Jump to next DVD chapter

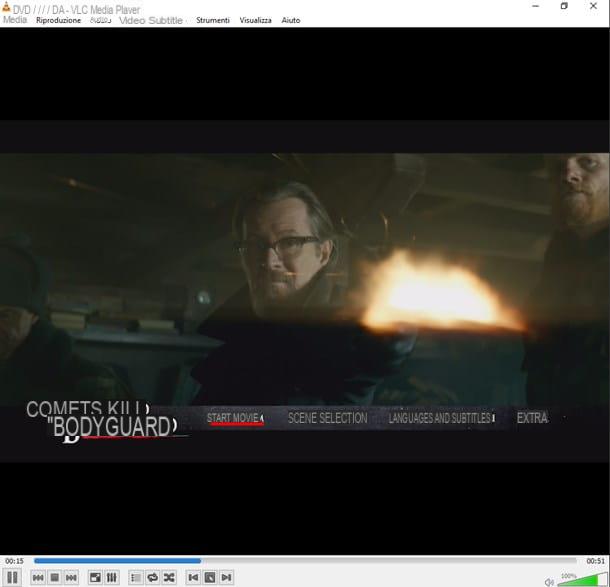coord(226,578)
